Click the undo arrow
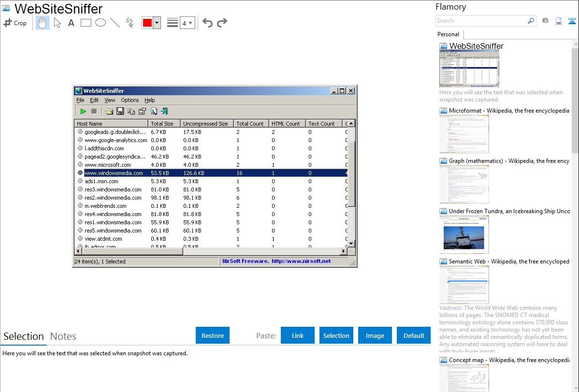The width and height of the screenshot is (579, 392). (207, 23)
